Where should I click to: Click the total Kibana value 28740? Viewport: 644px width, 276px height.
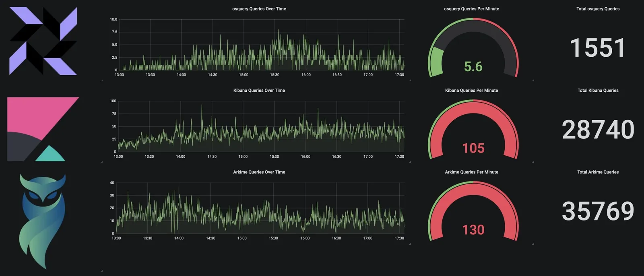pos(598,130)
